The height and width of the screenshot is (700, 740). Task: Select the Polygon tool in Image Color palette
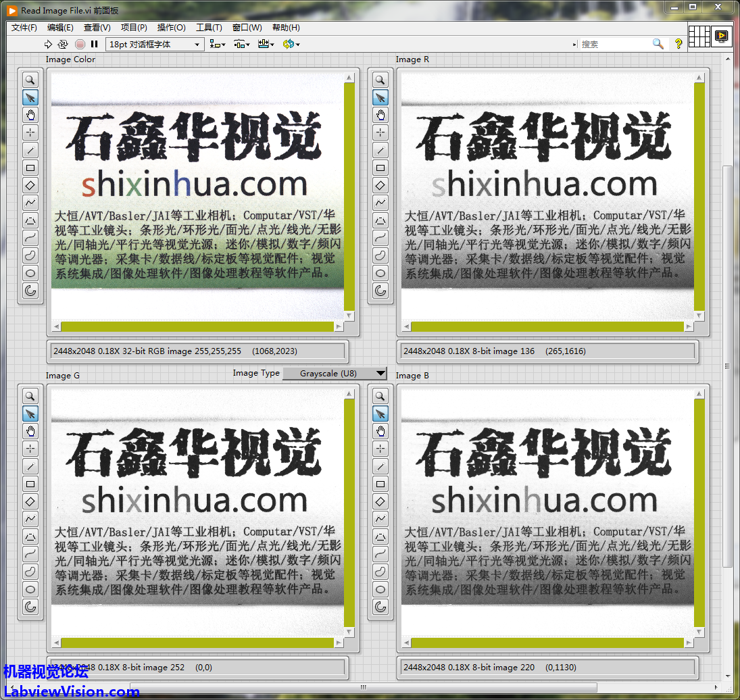click(30, 220)
